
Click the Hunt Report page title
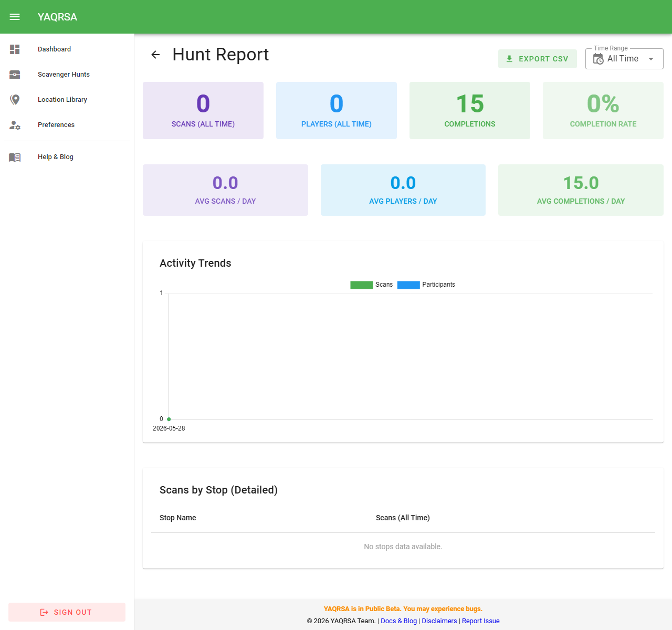[220, 55]
